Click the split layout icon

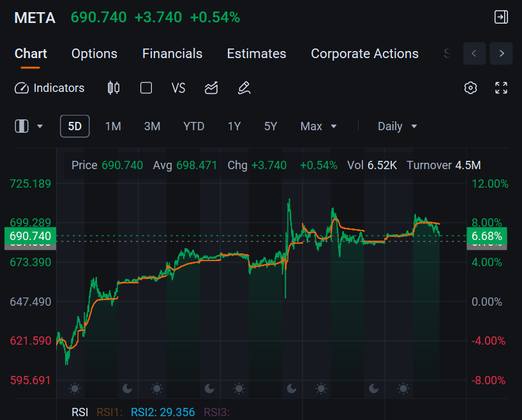pyautogui.click(x=22, y=126)
